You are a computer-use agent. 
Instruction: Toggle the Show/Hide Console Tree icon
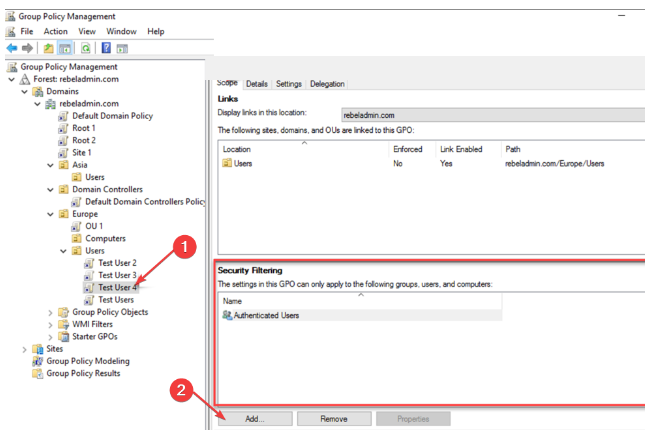65,48
